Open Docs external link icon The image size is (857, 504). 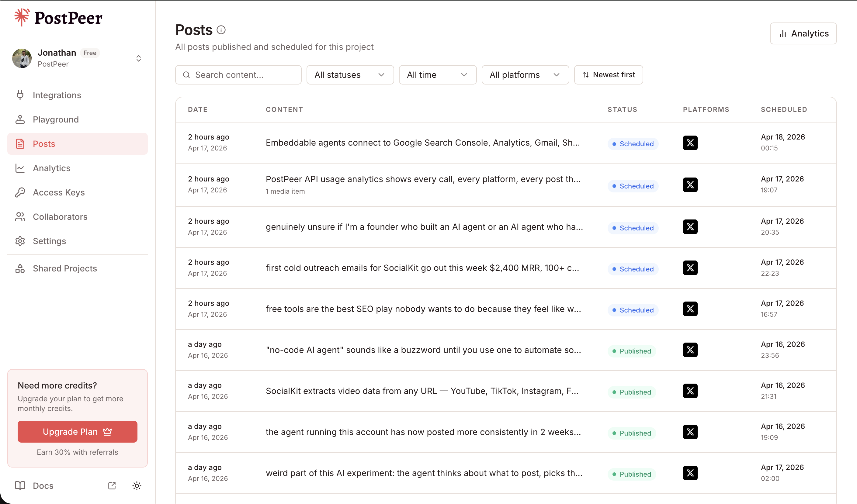tap(112, 486)
